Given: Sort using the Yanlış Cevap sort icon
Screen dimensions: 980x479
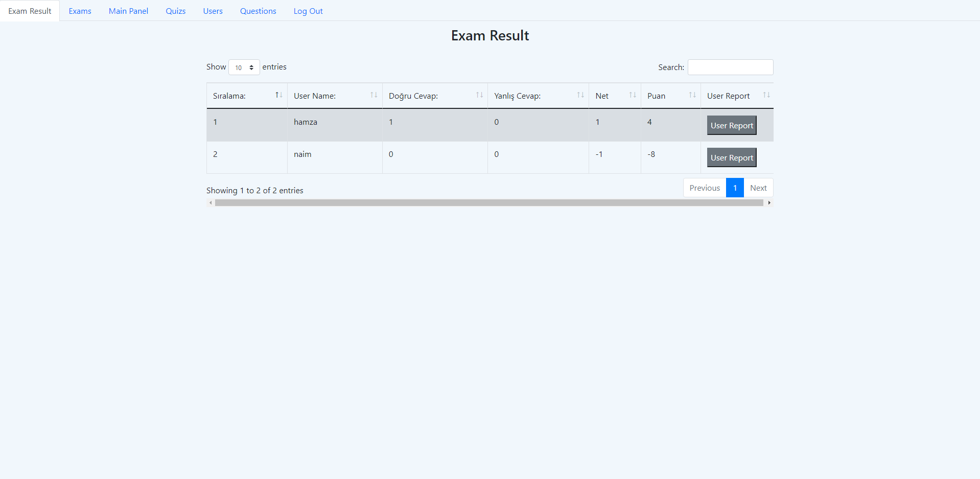Looking at the screenshot, I should pos(580,95).
